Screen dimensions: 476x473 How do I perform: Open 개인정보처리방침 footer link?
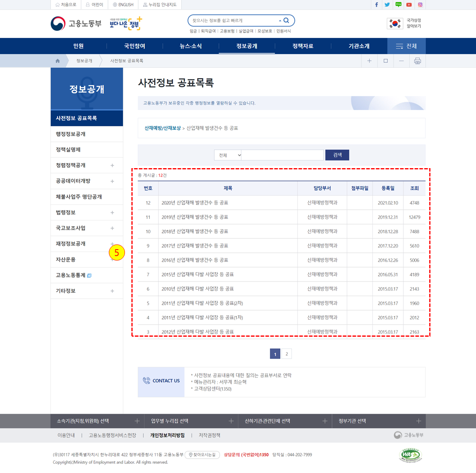point(167,435)
